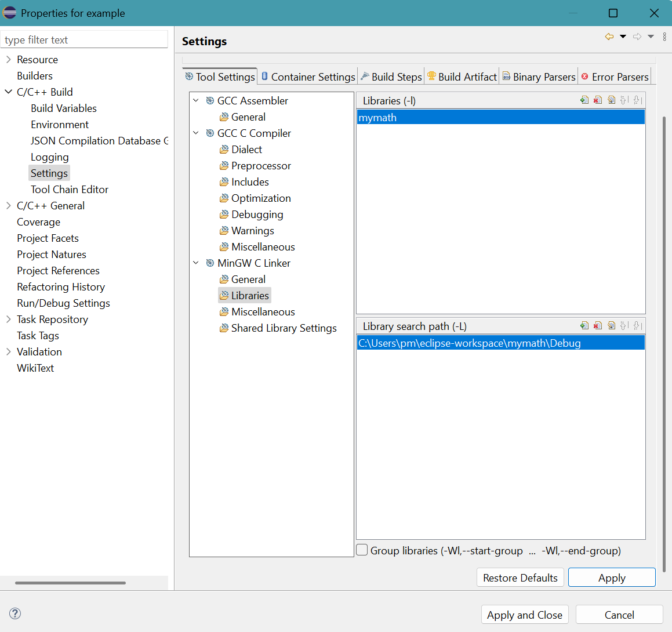
Task: Click the Apply and Close button
Action: tap(524, 615)
